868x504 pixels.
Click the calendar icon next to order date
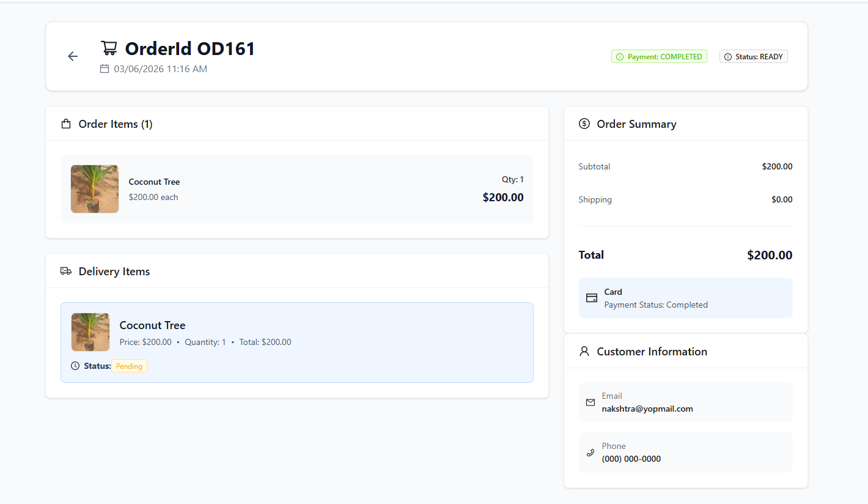[x=105, y=69]
